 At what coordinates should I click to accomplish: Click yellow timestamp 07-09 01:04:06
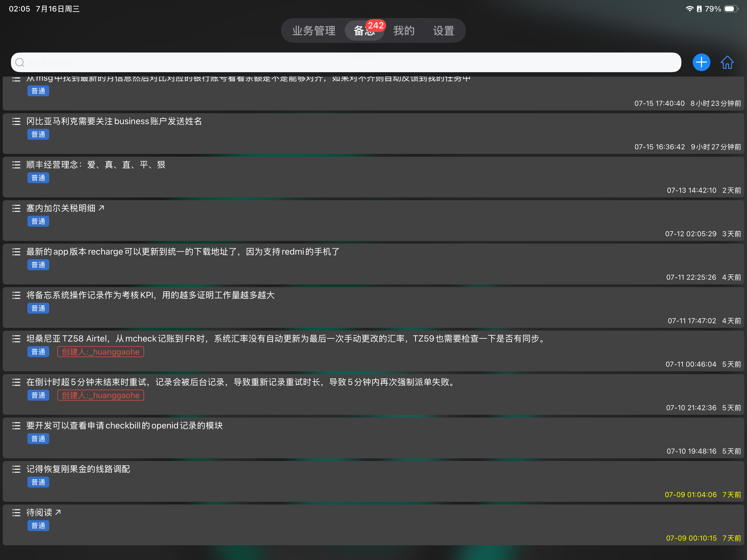691,495
